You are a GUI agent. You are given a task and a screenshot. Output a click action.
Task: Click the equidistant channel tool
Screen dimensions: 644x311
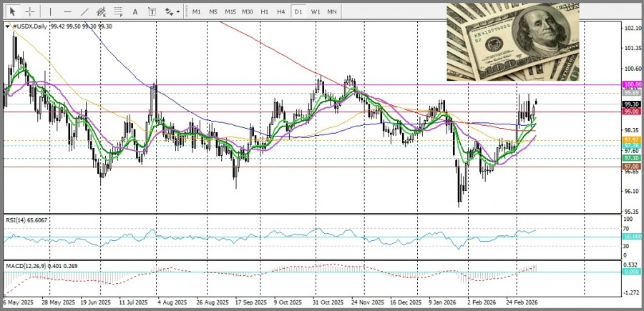pos(102,11)
